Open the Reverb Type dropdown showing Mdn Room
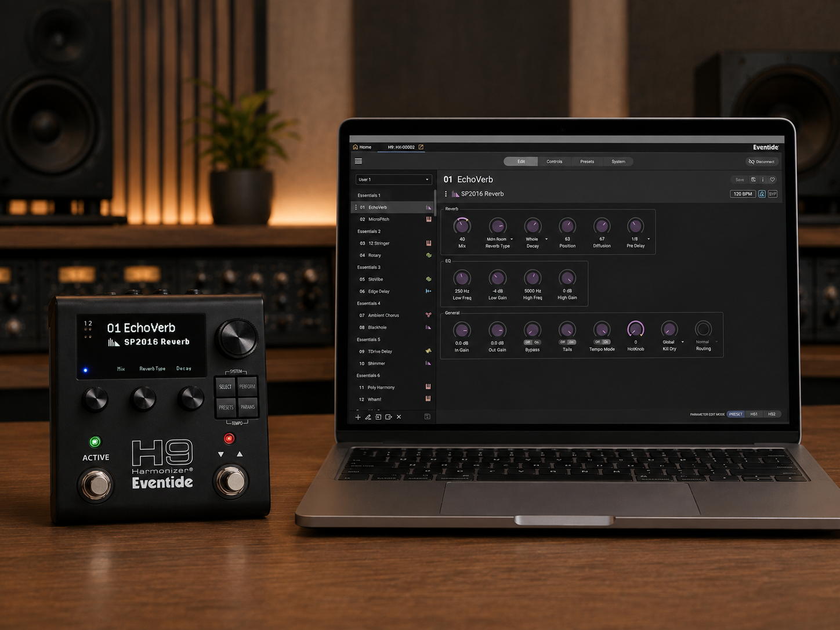Screen dimensions: 840x630 coord(500,239)
